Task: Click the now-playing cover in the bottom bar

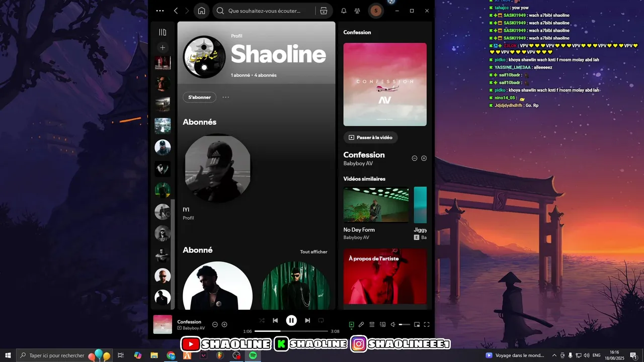Action: coord(163,324)
